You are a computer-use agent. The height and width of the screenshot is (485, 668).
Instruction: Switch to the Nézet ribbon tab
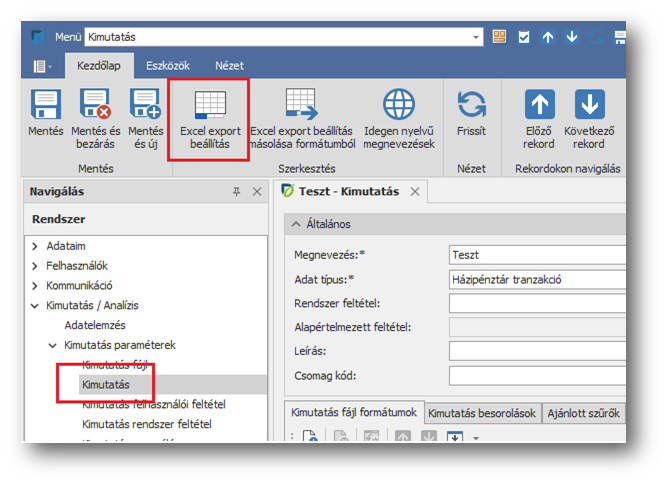pyautogui.click(x=229, y=66)
